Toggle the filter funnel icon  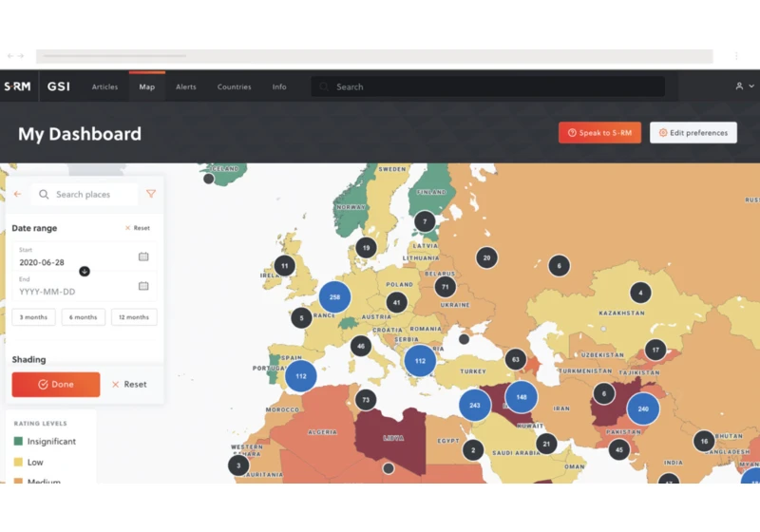tap(151, 194)
